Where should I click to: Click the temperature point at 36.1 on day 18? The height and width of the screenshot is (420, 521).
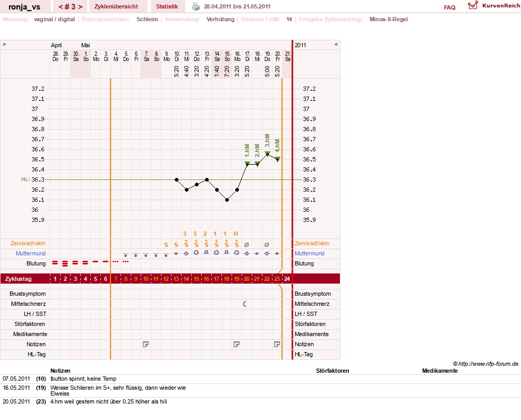(x=227, y=200)
